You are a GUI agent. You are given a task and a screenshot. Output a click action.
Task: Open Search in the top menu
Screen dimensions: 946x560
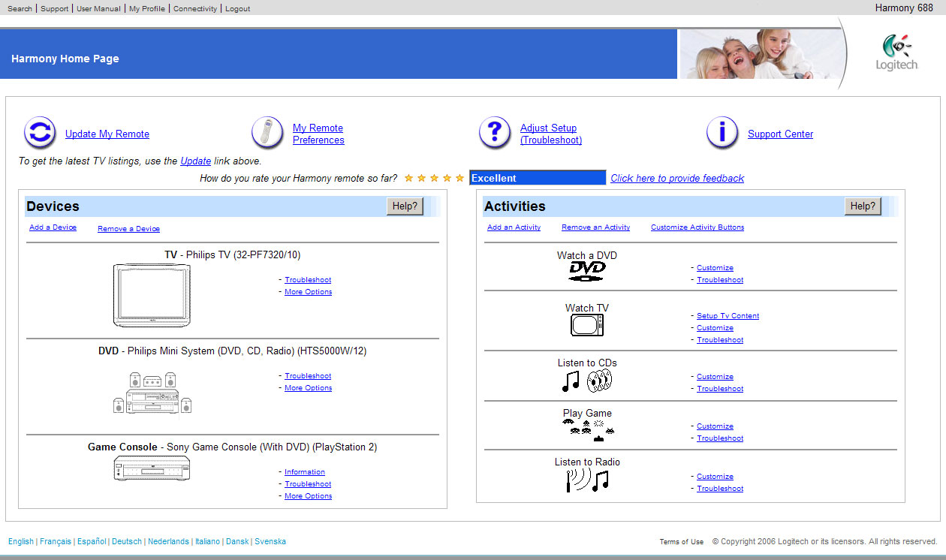point(20,9)
